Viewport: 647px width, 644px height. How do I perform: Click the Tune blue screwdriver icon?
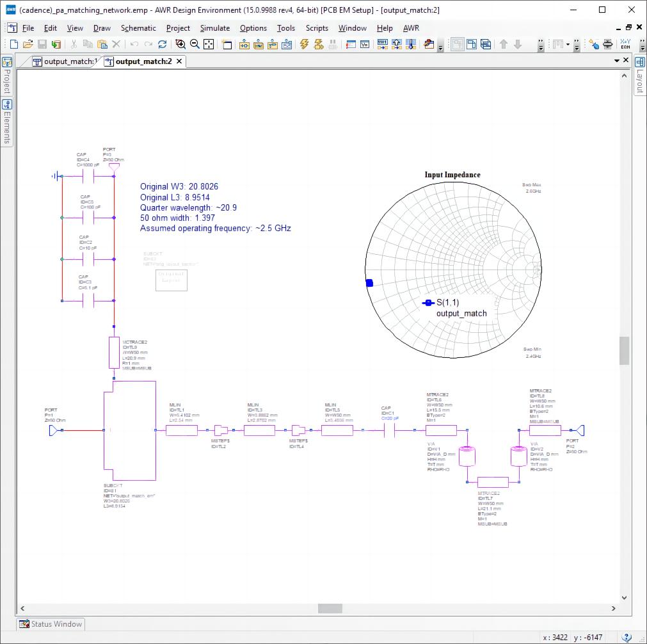tap(594, 44)
